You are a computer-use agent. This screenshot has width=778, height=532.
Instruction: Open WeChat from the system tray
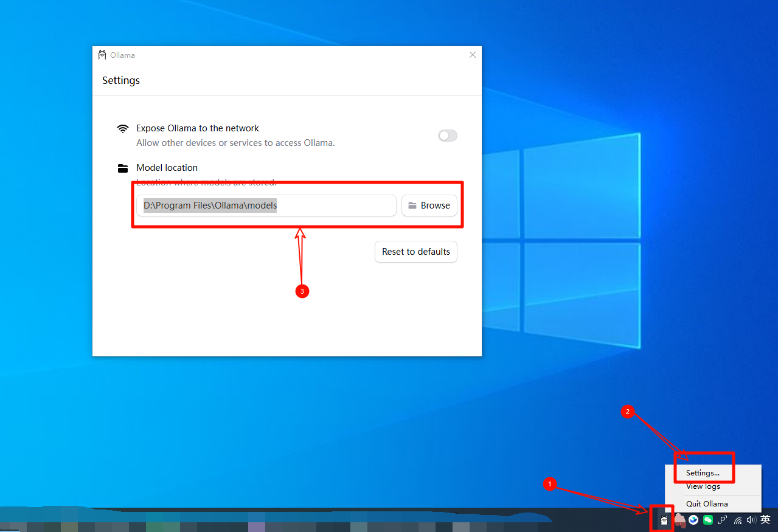(x=708, y=520)
